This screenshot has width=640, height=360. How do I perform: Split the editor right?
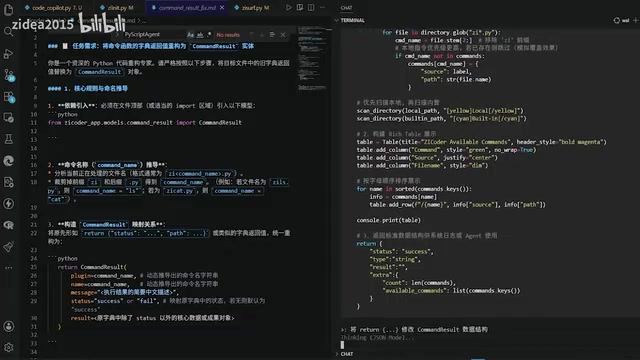coord(311,7)
